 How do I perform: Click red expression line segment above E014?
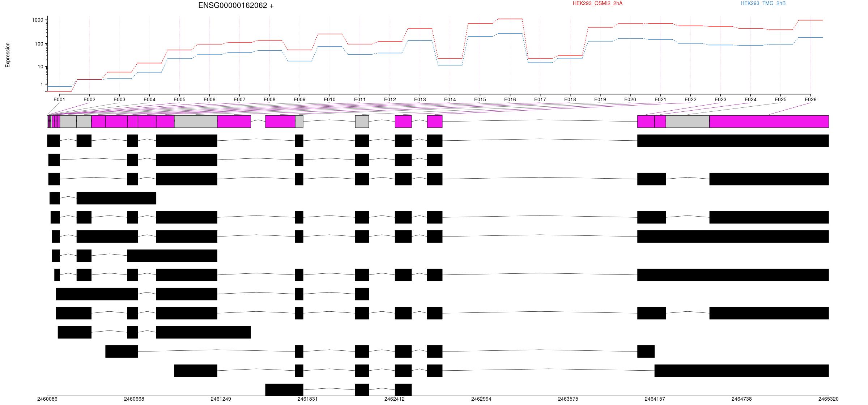pyautogui.click(x=450, y=58)
